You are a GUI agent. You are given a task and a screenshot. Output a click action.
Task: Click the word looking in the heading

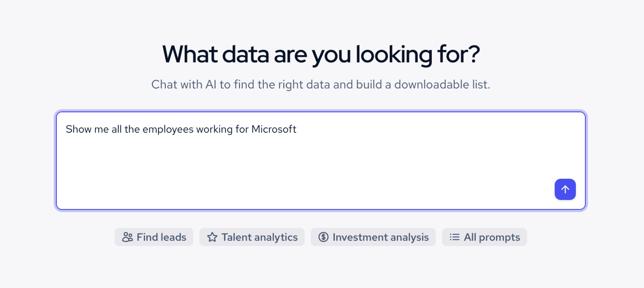pos(394,55)
